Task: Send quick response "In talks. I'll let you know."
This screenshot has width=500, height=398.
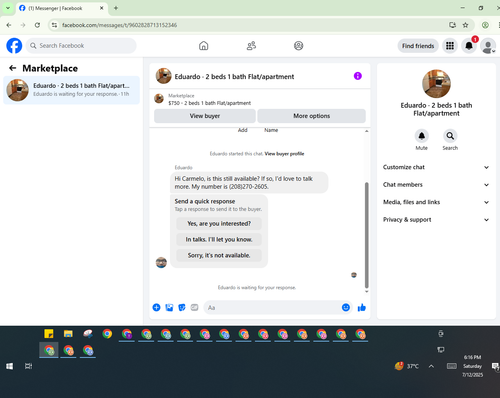Action: coord(219,239)
